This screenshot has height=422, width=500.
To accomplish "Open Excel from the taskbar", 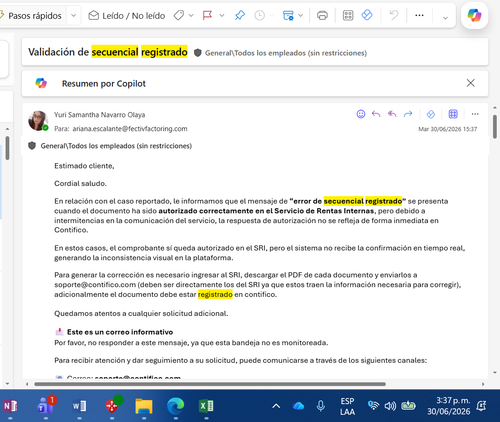I will point(206,406).
